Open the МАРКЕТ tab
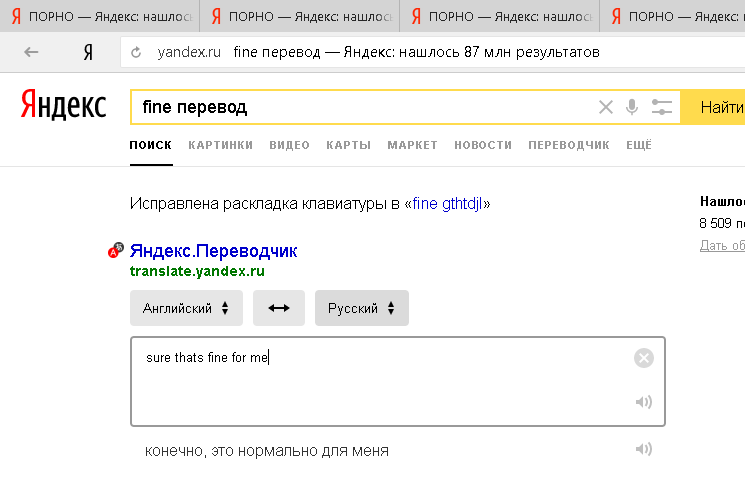The width and height of the screenshot is (745, 488). click(412, 145)
